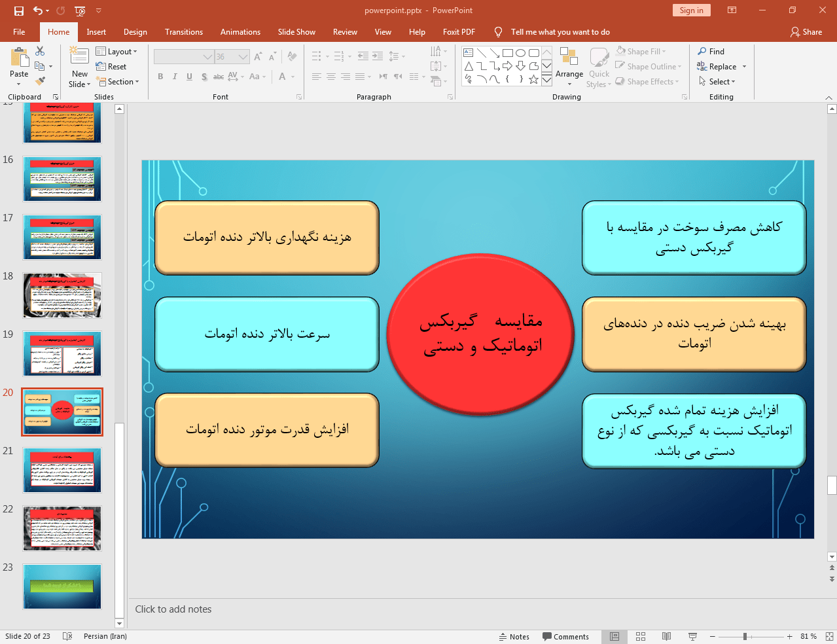
Task: Open the Shape Outline dropdown
Action: [649, 67]
